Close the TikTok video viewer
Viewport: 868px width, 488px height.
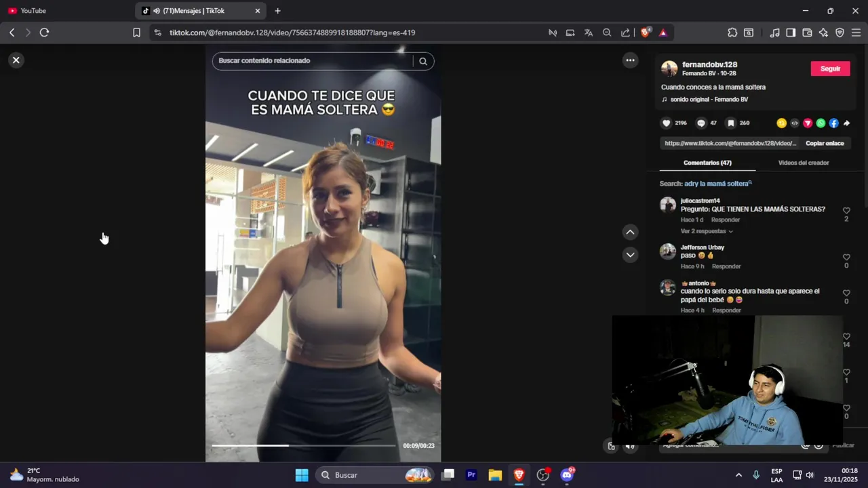pos(16,60)
